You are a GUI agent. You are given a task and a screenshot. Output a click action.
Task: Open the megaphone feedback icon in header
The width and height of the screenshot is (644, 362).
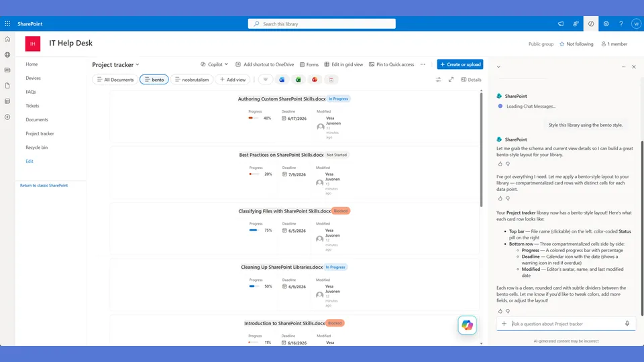[x=561, y=24]
